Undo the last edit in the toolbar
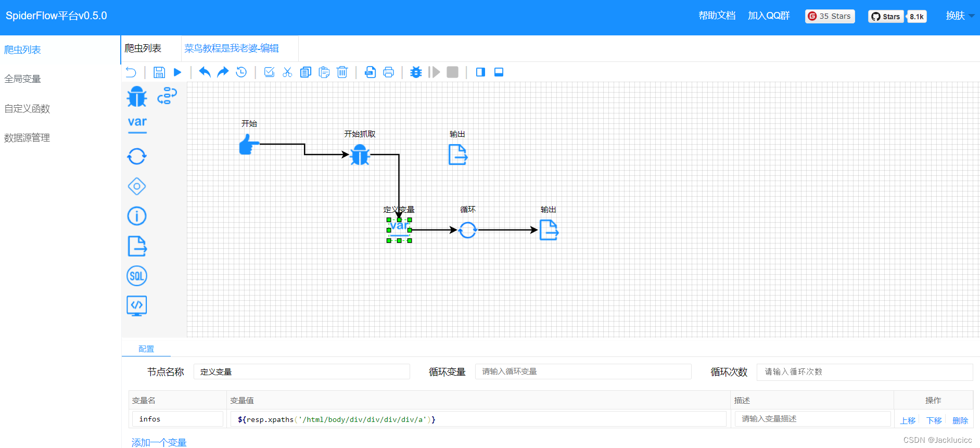 click(205, 72)
